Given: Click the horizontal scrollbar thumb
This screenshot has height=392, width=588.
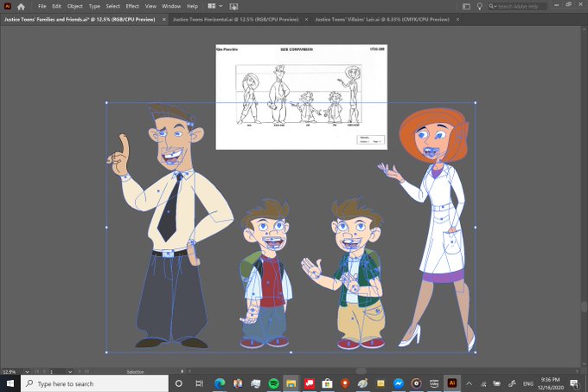Looking at the screenshot, I should pos(361,371).
